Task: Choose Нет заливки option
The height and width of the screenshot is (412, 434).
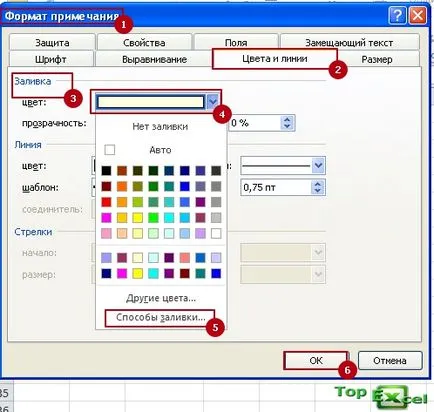Action: 160,127
